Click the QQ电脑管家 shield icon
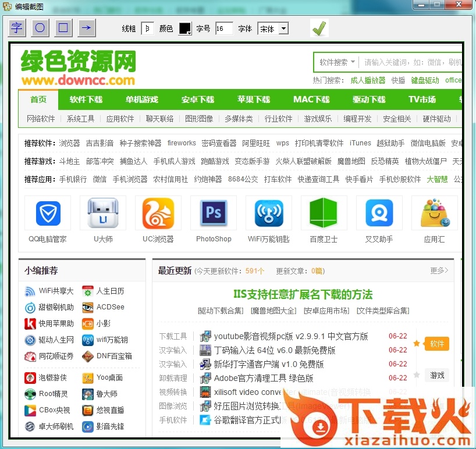 click(x=48, y=213)
